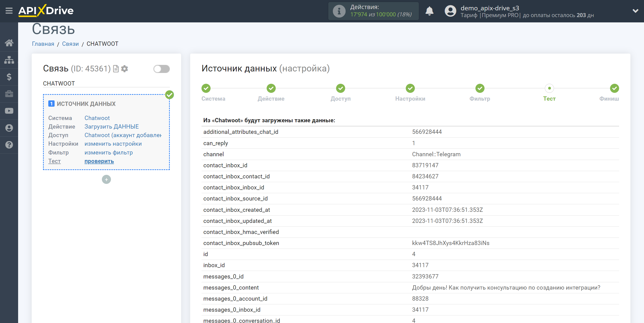Click изменить фильтр link
The height and width of the screenshot is (323, 644).
click(x=109, y=152)
